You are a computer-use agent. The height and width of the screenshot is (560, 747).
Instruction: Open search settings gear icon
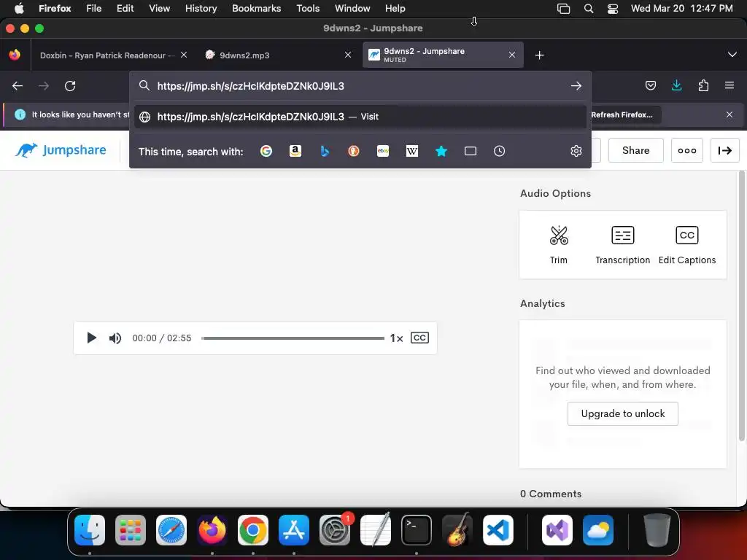pyautogui.click(x=576, y=151)
